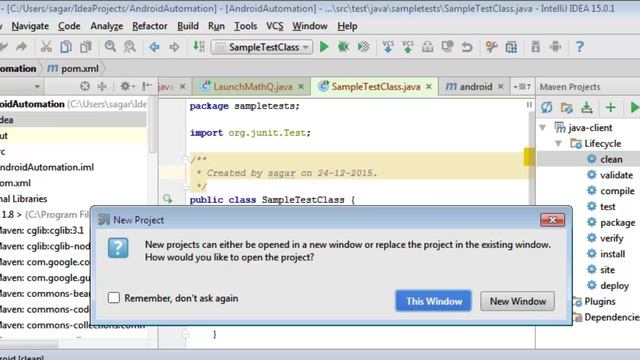Run with Coverage icon
Screen dimensions: 640x360
(363, 47)
